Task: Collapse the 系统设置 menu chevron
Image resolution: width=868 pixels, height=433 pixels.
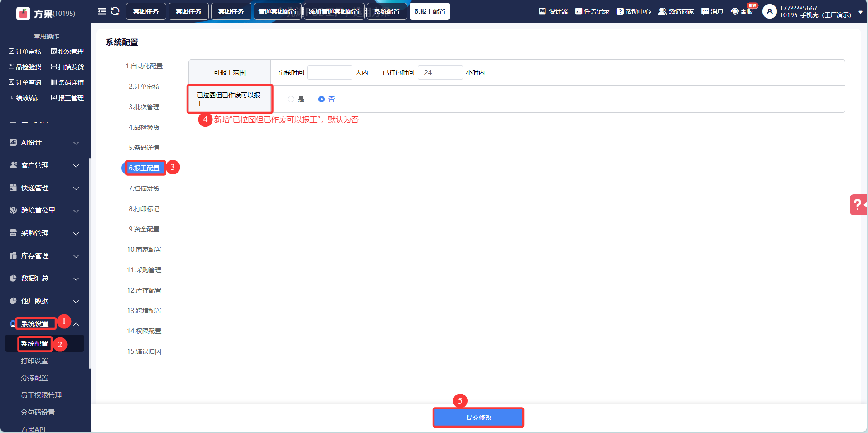Action: pos(76,324)
